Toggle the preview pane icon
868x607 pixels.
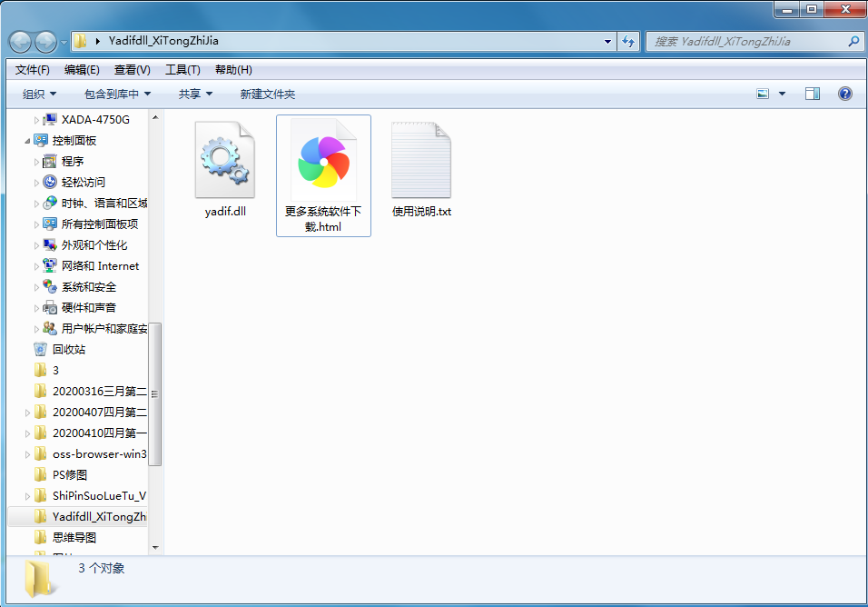coord(813,95)
